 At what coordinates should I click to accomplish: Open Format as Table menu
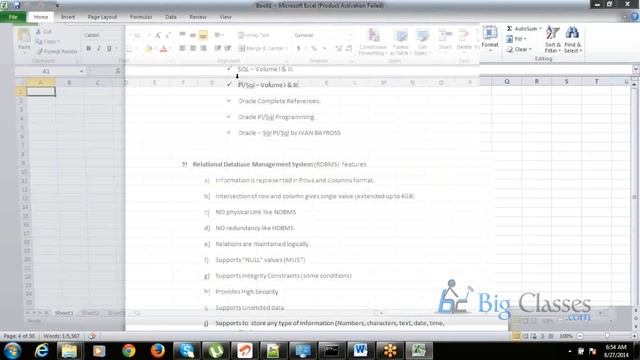tap(400, 41)
